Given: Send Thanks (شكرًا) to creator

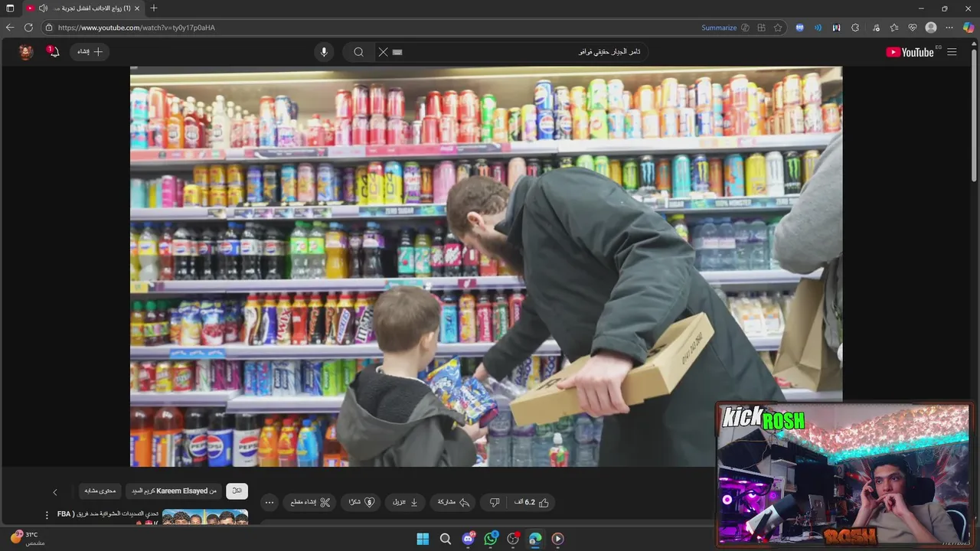Looking at the screenshot, I should click(361, 502).
